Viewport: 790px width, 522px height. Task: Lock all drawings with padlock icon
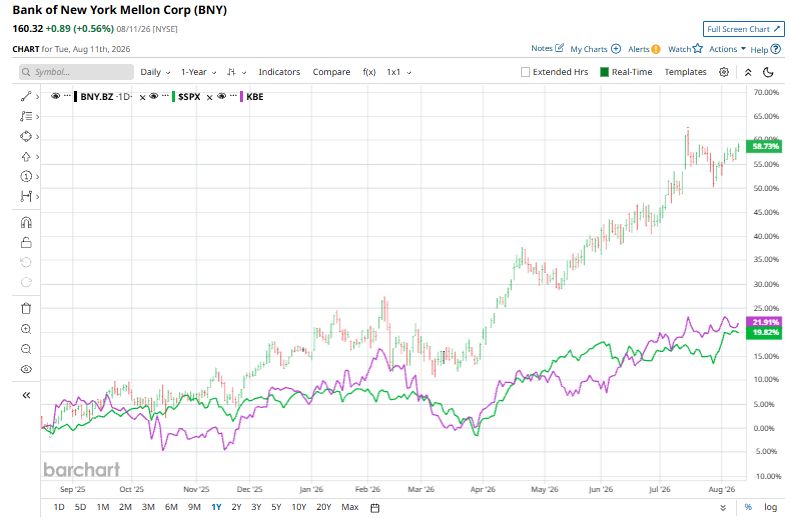point(26,242)
